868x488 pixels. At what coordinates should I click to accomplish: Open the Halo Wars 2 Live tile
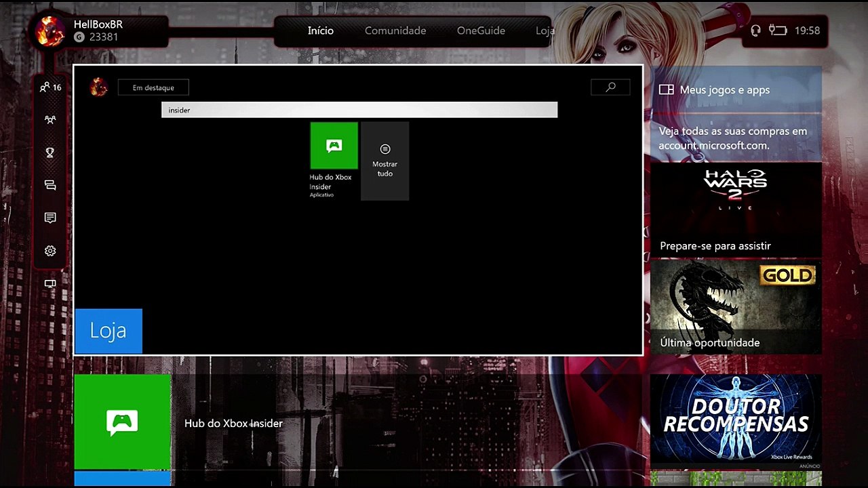pyautogui.click(x=736, y=210)
